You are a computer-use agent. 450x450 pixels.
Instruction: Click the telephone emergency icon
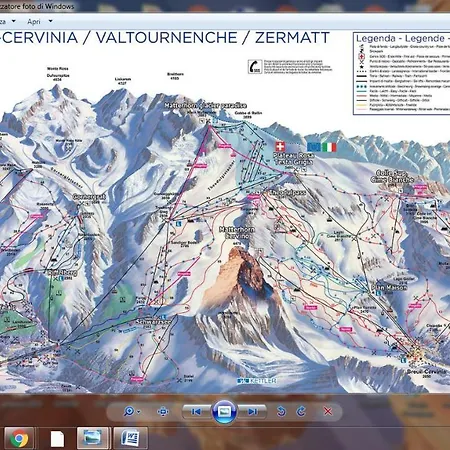tap(255, 67)
